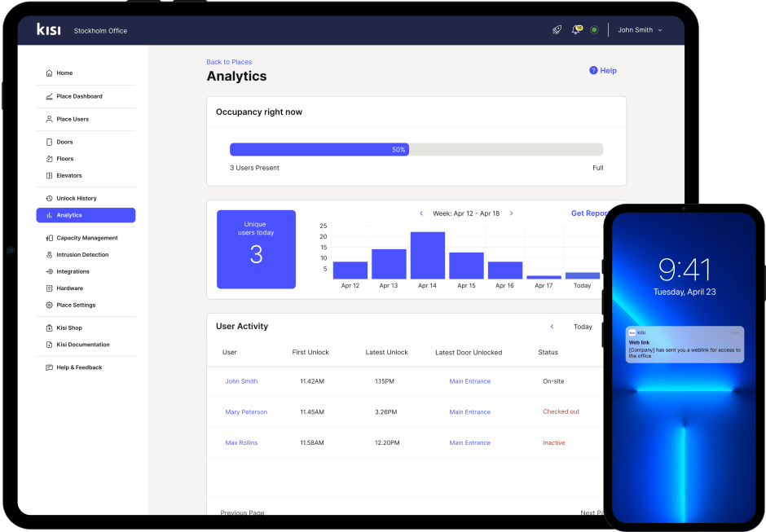Open the rocket launch icon
766x532 pixels.
pyautogui.click(x=557, y=30)
